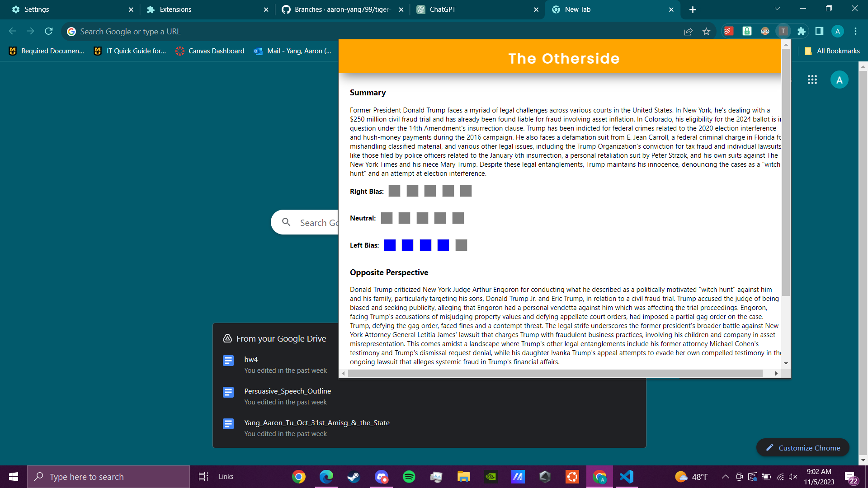Open Chrome side panel icon

819,31
